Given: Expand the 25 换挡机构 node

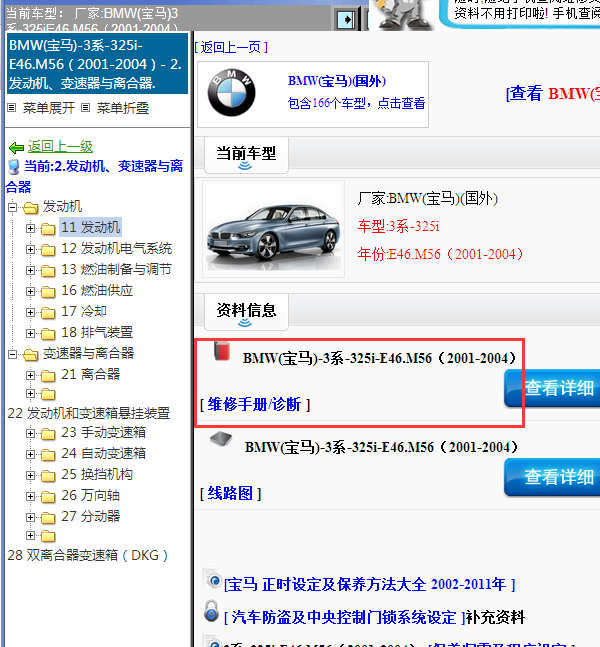Looking at the screenshot, I should pos(30,475).
